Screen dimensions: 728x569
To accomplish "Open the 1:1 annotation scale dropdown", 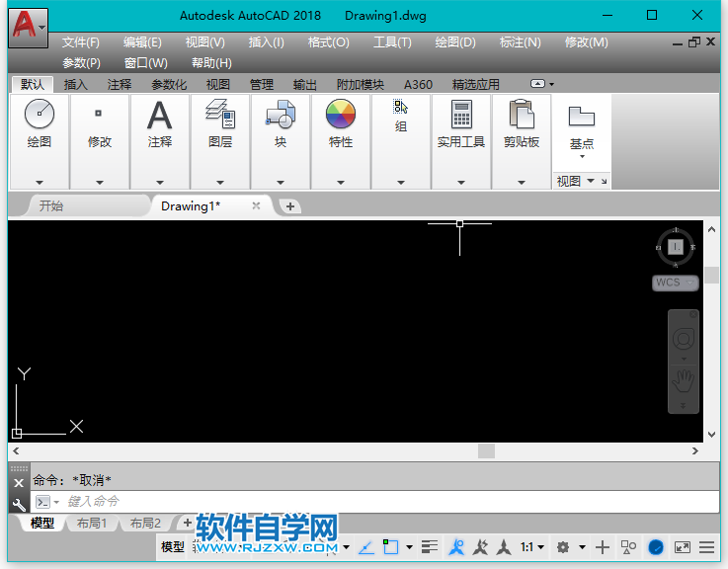I will click(x=532, y=547).
